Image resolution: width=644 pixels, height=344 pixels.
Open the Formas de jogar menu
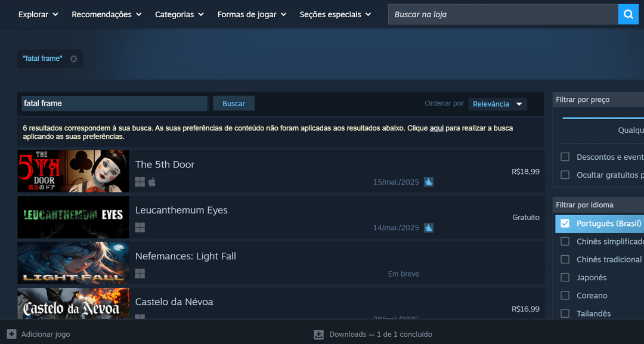pyautogui.click(x=252, y=14)
